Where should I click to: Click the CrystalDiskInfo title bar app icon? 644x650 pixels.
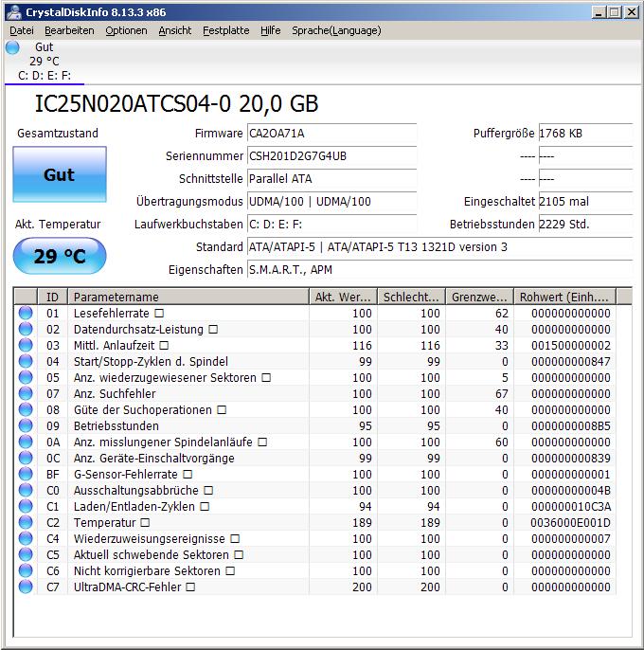pyautogui.click(x=14, y=12)
